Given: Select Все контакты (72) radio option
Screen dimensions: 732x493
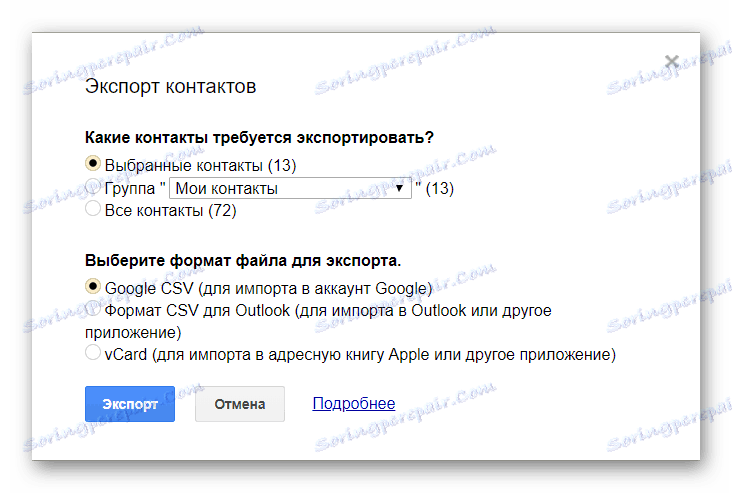Looking at the screenshot, I should click(x=93, y=208).
